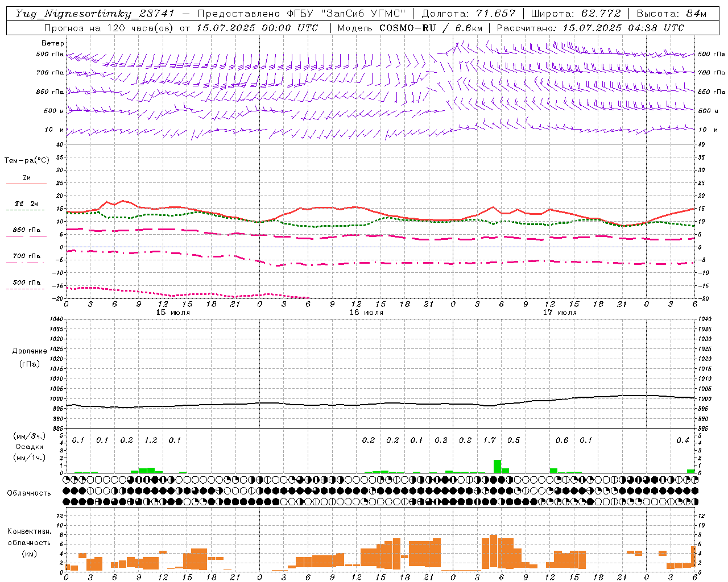The width and height of the screenshot is (728, 582).
Task: Click the station title Yug_Nignesortimky_23741
Action: pos(94,14)
